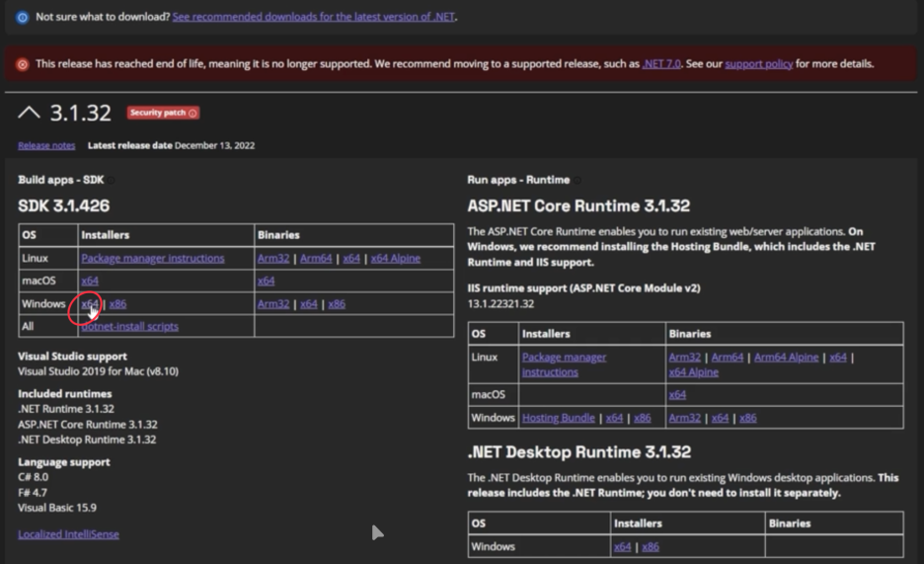This screenshot has height=564, width=924.
Task: Open ASP.NET Core Linux Package manager instructions
Action: 564,364
